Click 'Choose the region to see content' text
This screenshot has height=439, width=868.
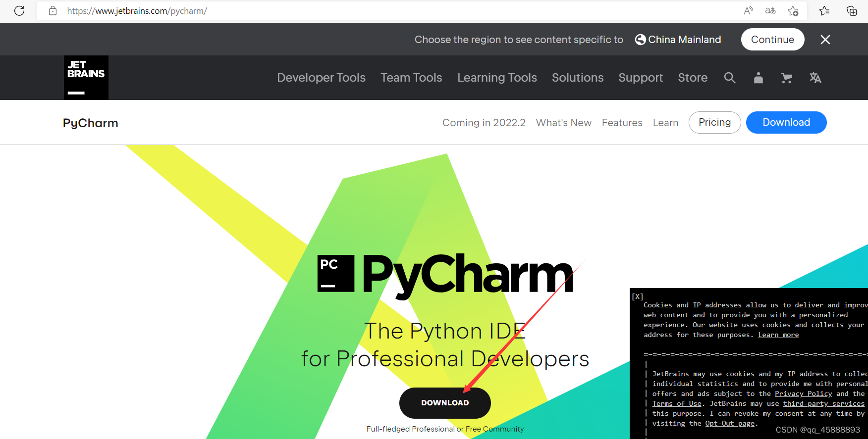519,40
